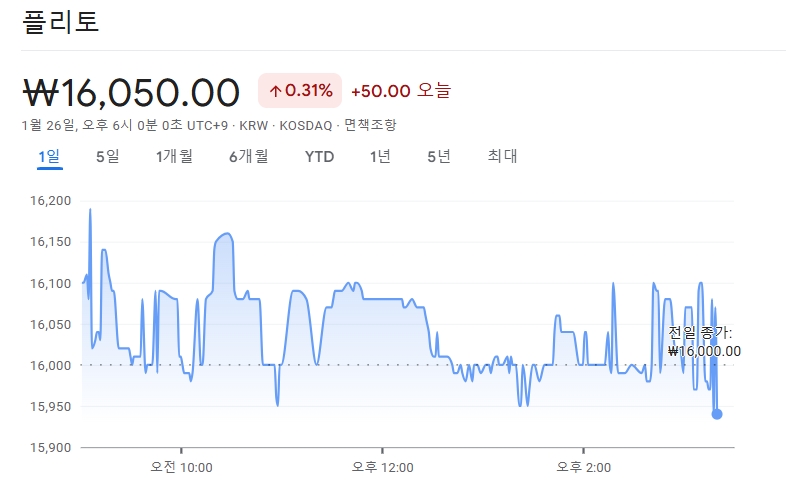Select the 1일 time range tab
Viewport: 786px width, 482px height.
click(x=50, y=157)
